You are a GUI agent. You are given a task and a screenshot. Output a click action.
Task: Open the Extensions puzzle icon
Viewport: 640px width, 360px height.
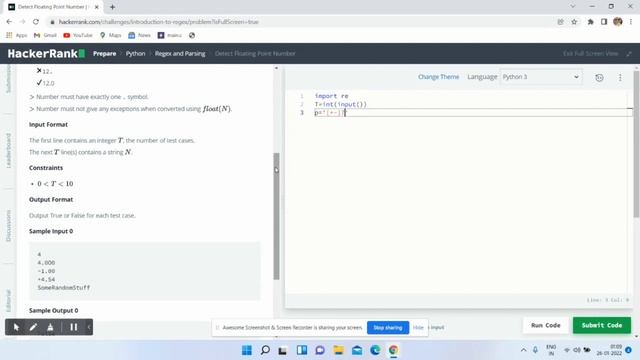coord(590,22)
